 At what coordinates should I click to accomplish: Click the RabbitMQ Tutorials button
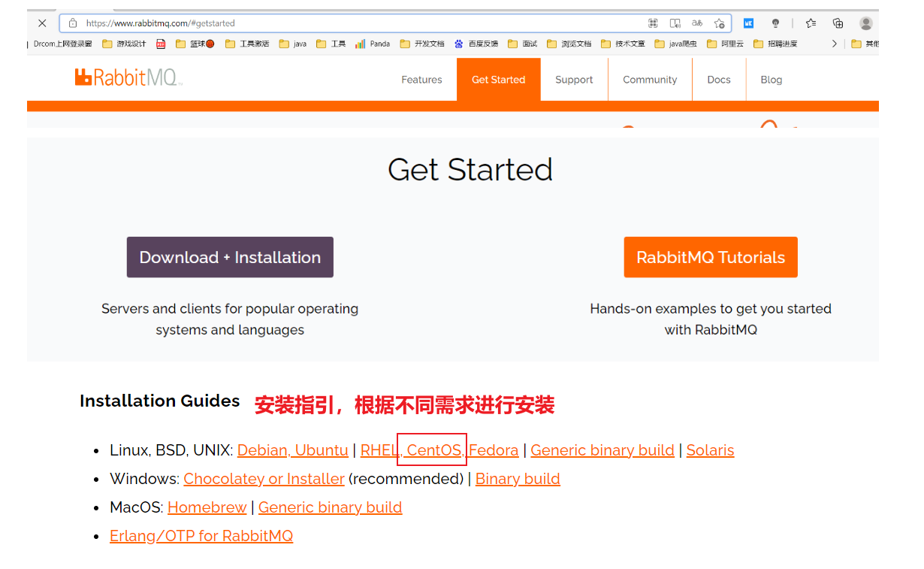711,257
